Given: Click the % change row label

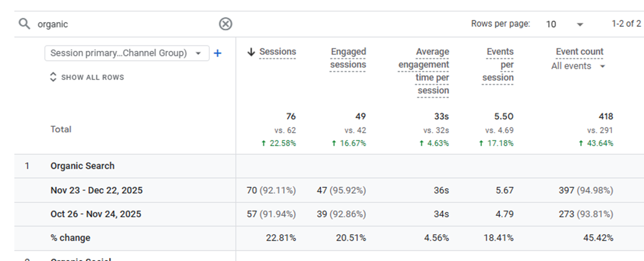Looking at the screenshot, I should [70, 238].
